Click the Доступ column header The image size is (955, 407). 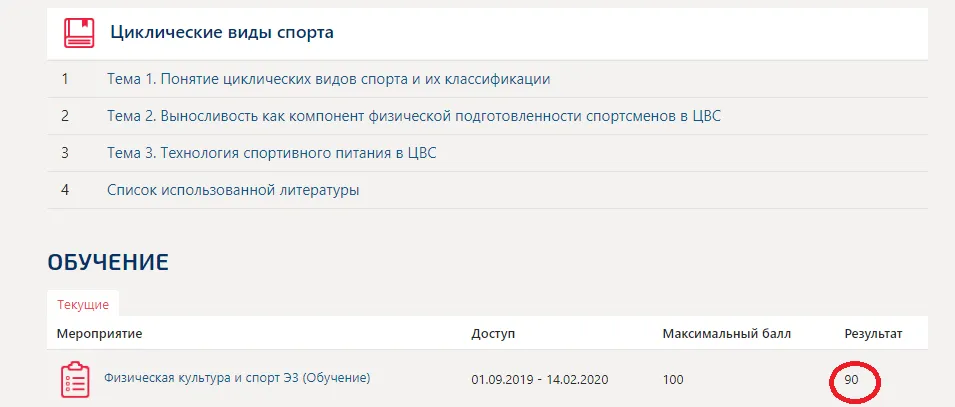(x=493, y=333)
